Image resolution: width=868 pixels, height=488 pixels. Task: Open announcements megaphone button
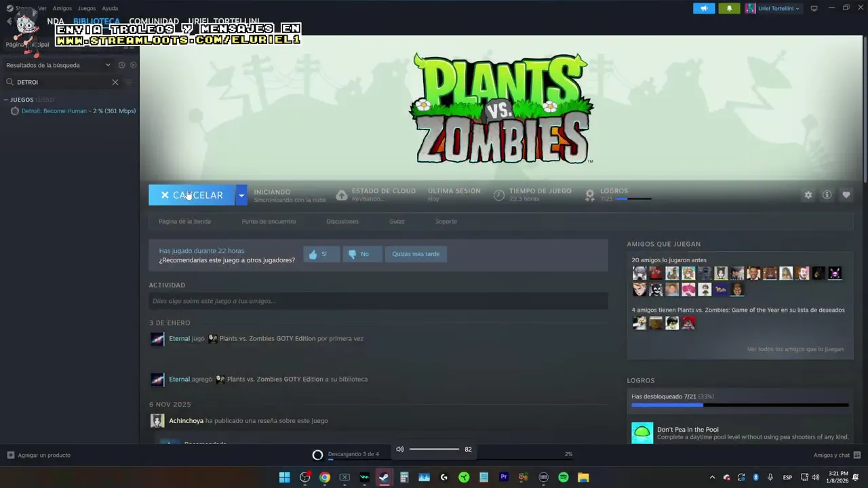[x=704, y=8]
